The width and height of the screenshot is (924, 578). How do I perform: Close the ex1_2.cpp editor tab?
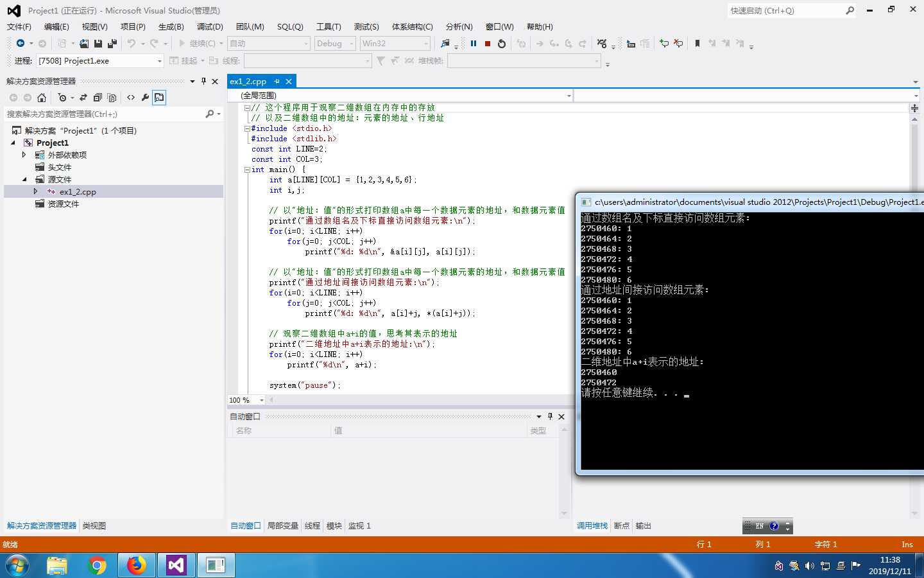point(289,82)
